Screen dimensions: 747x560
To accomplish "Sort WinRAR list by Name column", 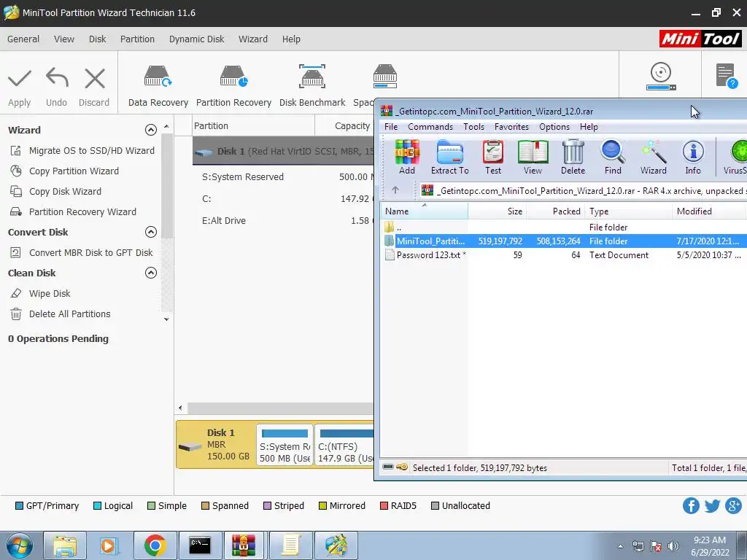I will click(x=424, y=211).
